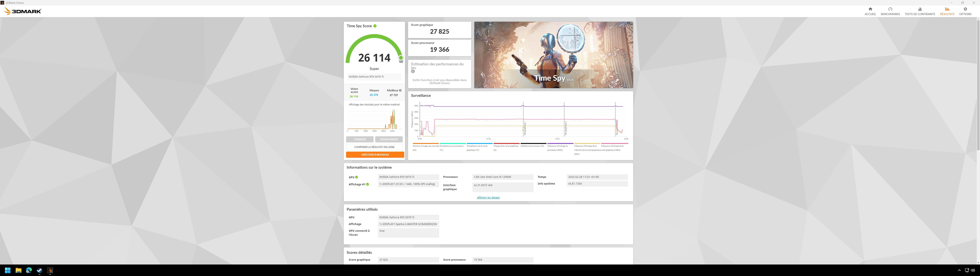Image resolution: width=980 pixels, height=276 pixels.
Task: Click the network icon in the system tray
Action: [967, 270]
